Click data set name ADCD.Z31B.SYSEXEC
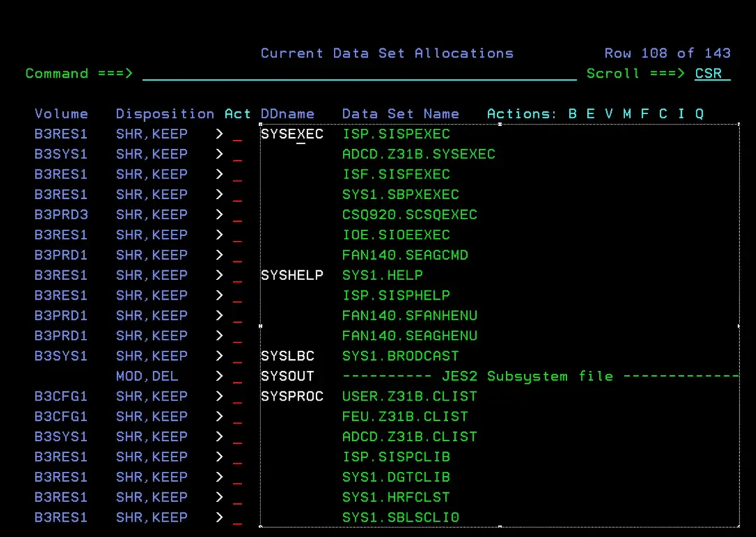 pyautogui.click(x=419, y=154)
